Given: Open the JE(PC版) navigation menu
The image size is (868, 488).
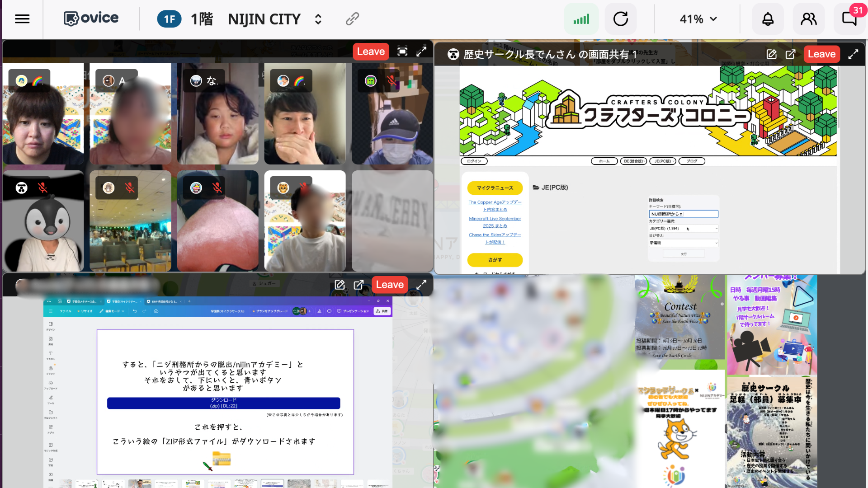Looking at the screenshot, I should [x=662, y=161].
